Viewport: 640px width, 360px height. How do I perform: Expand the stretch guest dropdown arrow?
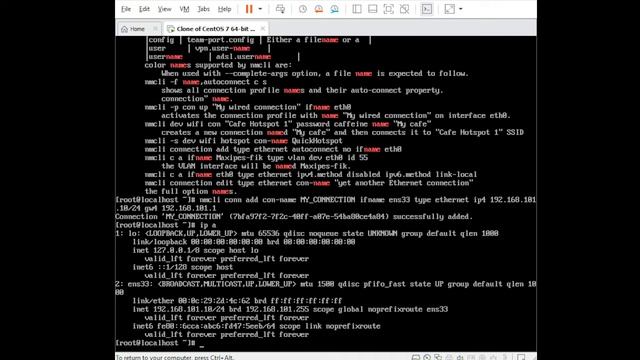pyautogui.click(x=461, y=9)
